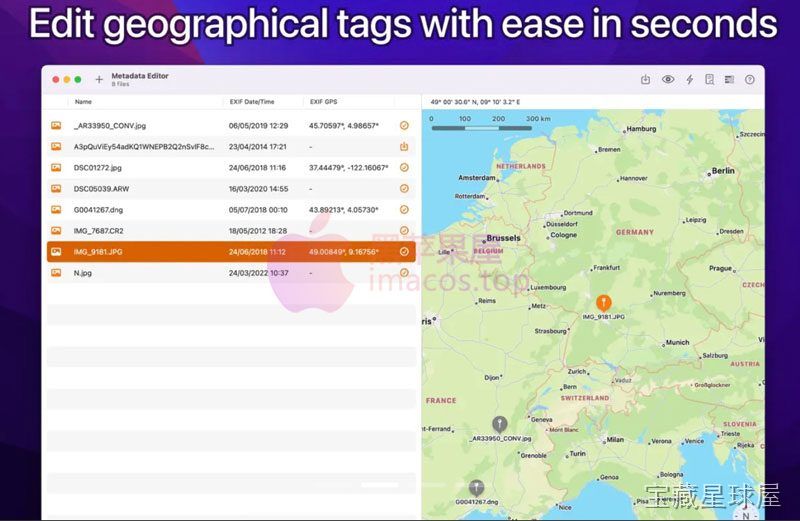Sort by EXIF GPS column header
Image resolution: width=800 pixels, height=521 pixels.
323,102
